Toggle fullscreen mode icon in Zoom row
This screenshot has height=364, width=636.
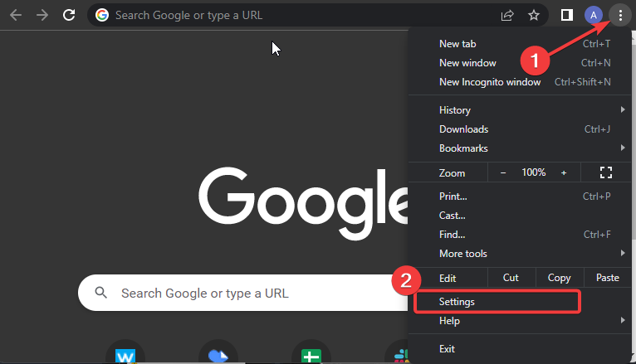pyautogui.click(x=606, y=172)
